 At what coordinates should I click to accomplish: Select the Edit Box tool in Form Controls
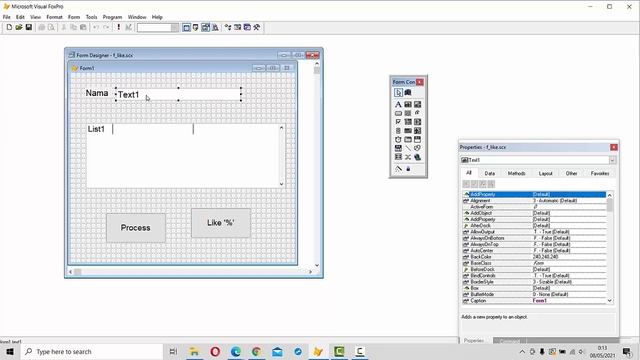tap(417, 104)
